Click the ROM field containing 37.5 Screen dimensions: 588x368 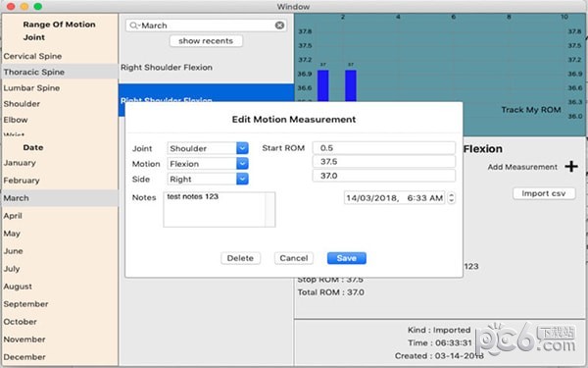[384, 162]
